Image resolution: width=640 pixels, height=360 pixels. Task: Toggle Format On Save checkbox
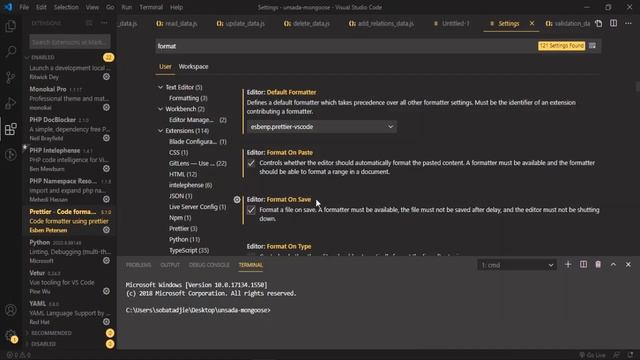(251, 210)
